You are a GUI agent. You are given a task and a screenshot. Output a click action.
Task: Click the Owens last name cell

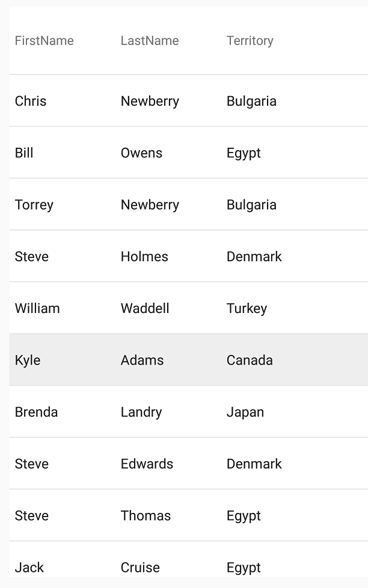point(141,153)
